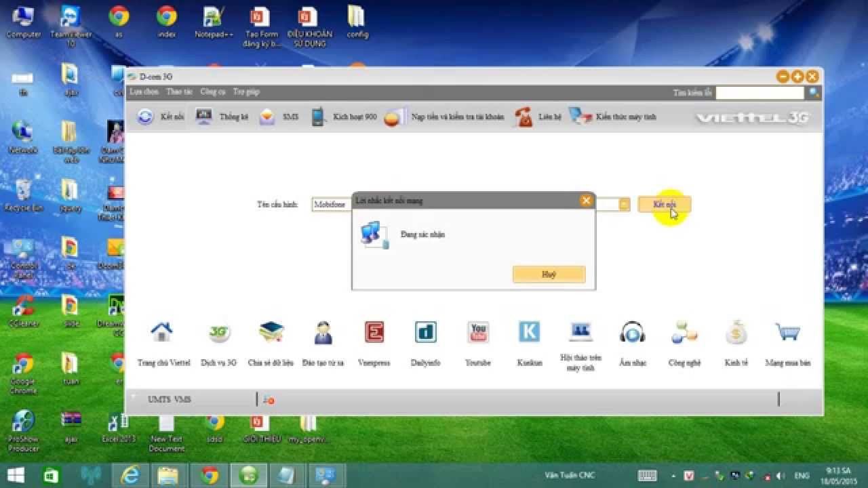Viewport: 868px width, 488px height.
Task: Select the Excel 2013 desktop shortcut
Action: (x=119, y=427)
